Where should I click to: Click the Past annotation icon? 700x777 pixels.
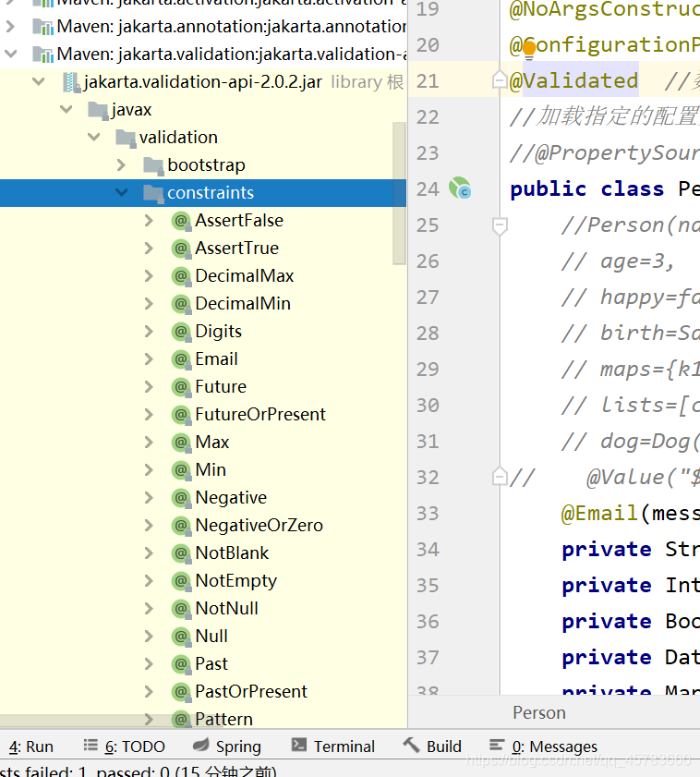181,664
